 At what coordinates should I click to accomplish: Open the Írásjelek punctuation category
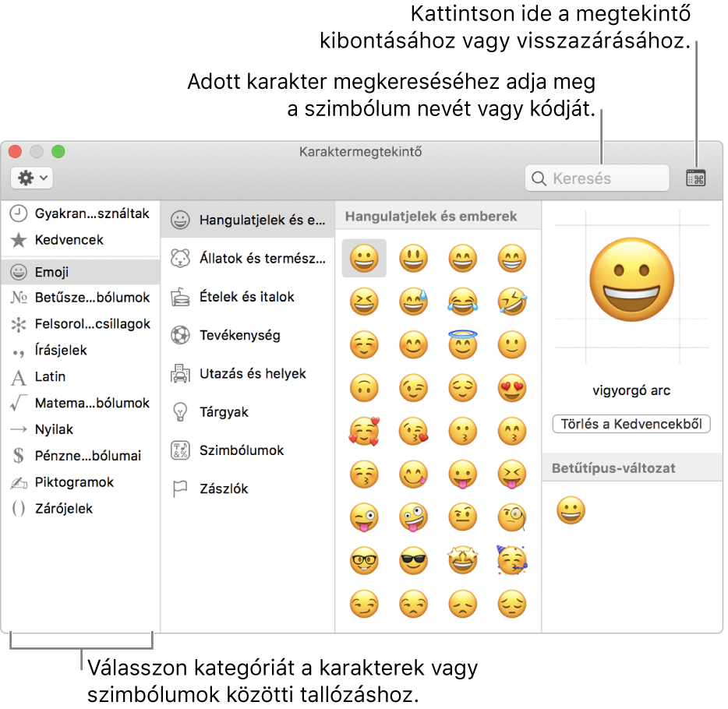click(x=80, y=351)
